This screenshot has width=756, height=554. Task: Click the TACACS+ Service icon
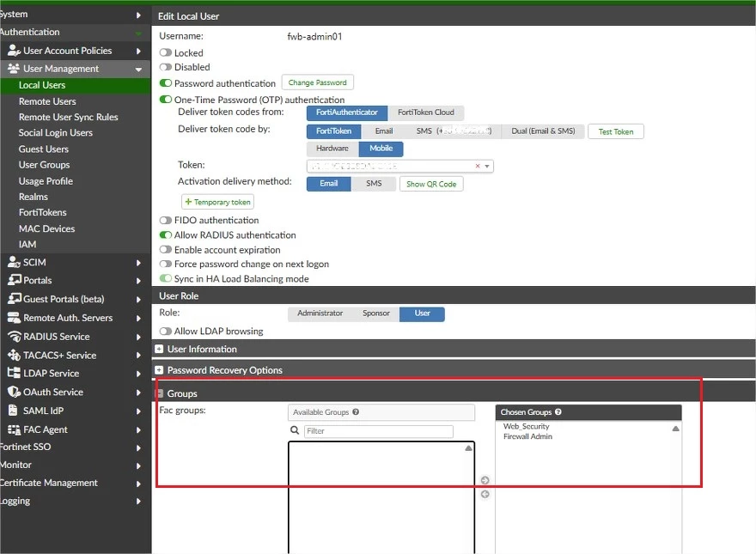click(14, 355)
